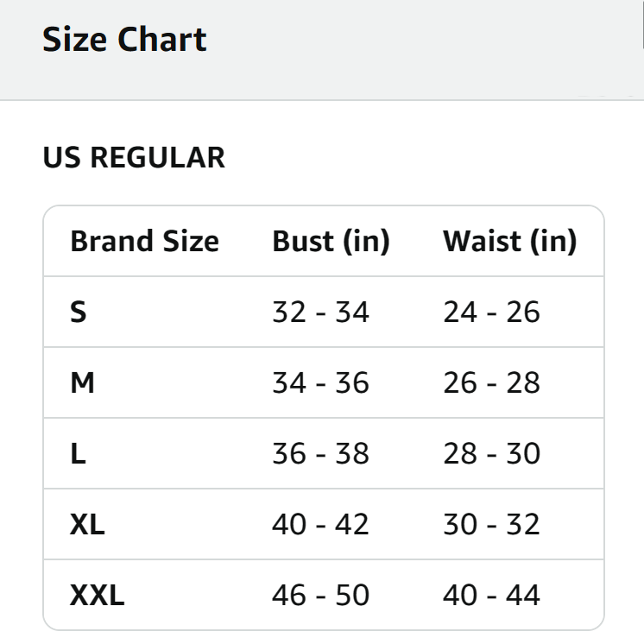Select the XL brand size row
644x644 pixels.
pyautogui.click(x=87, y=524)
